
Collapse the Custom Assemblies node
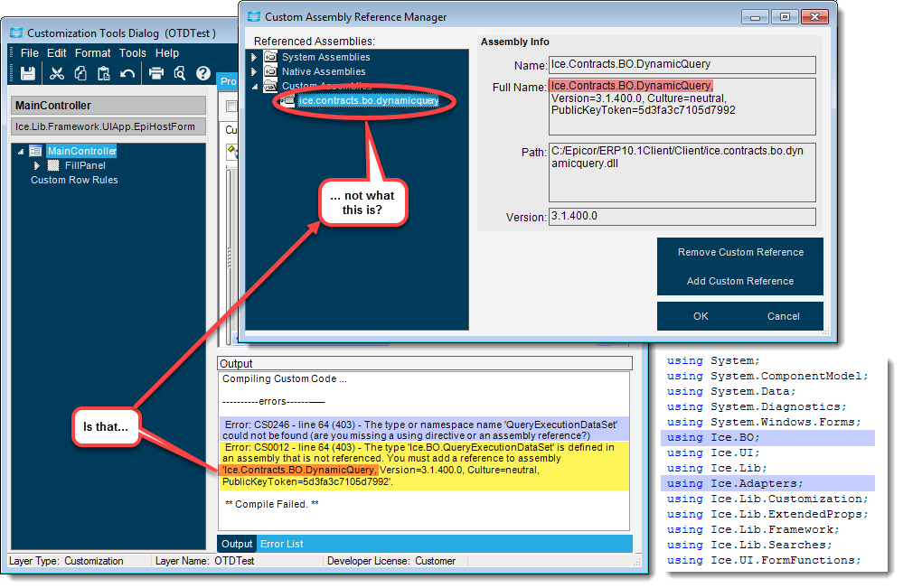(255, 87)
